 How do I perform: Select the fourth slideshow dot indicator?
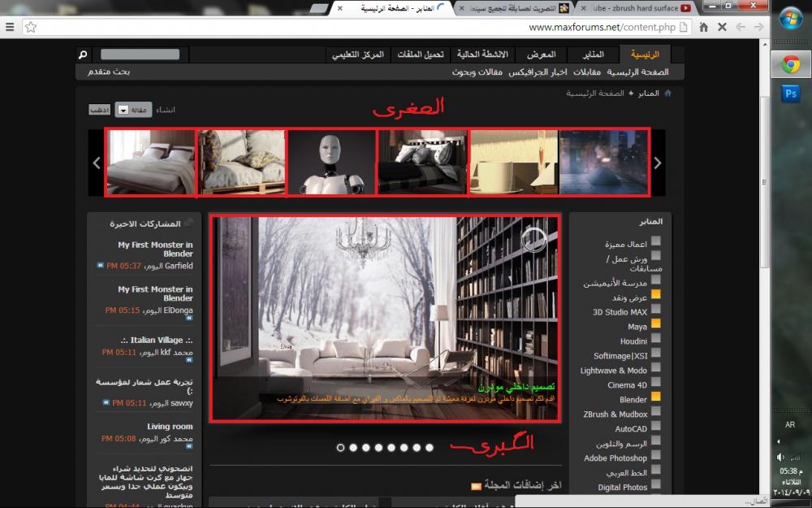pyautogui.click(x=378, y=447)
